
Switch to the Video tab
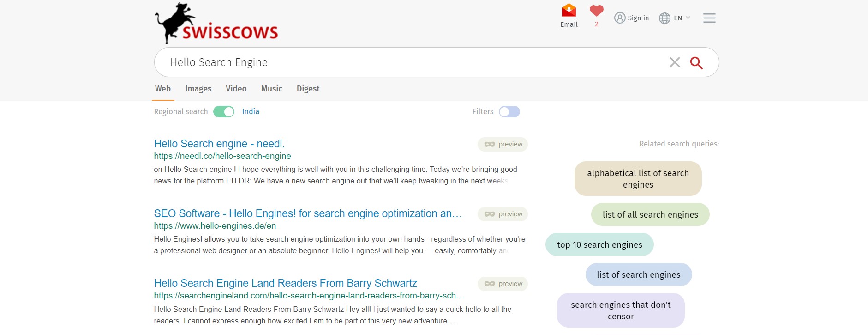pos(236,89)
